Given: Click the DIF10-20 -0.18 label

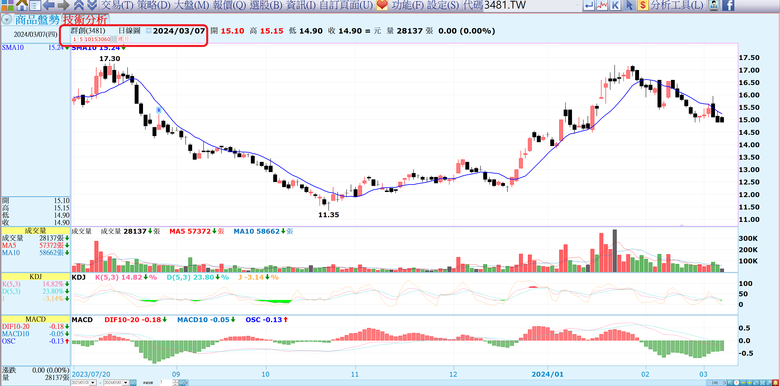Looking at the screenshot, I should pos(136,319).
